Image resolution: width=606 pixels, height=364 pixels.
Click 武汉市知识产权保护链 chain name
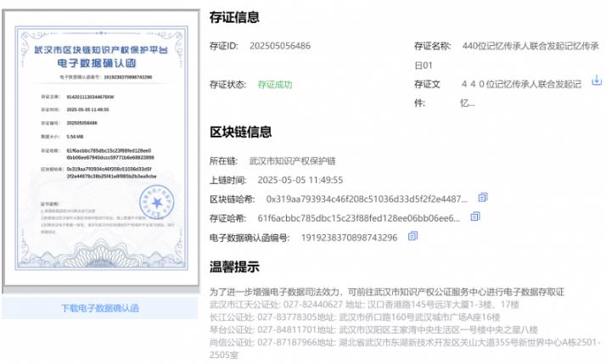point(293,160)
